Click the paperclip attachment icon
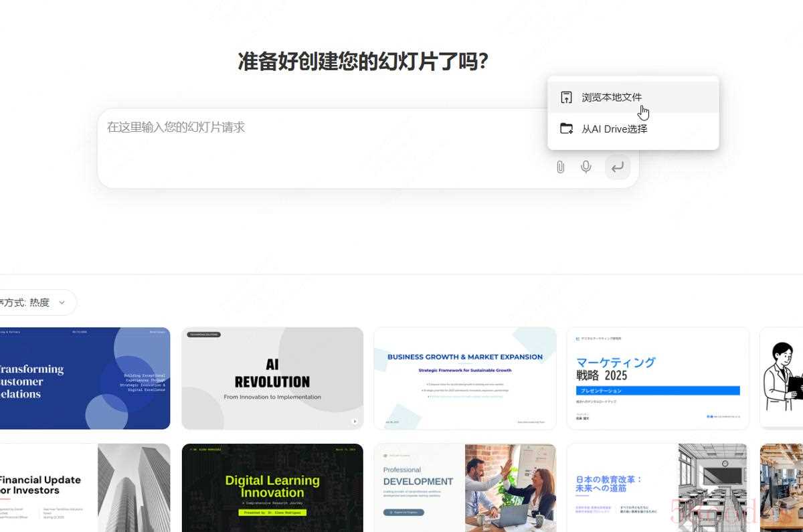Screen dimensions: 803x532 [561, 167]
